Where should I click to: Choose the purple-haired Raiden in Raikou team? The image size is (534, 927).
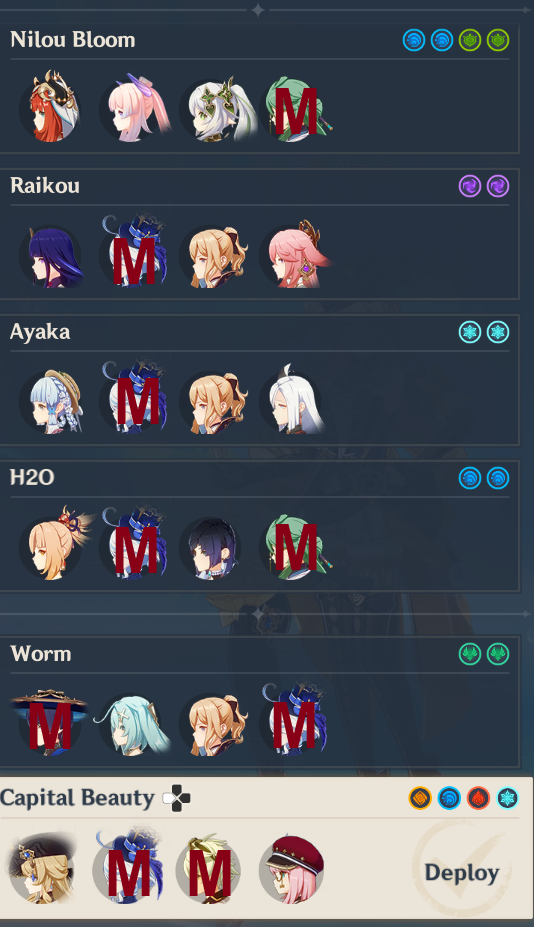(x=51, y=257)
